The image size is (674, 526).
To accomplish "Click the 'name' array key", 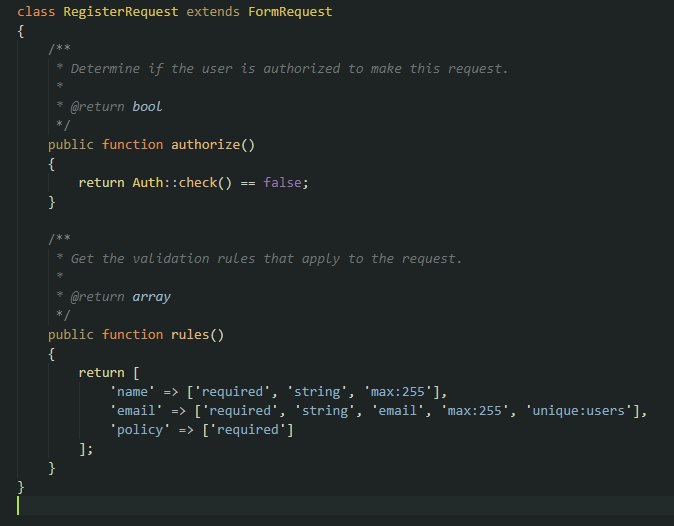I will [132, 392].
